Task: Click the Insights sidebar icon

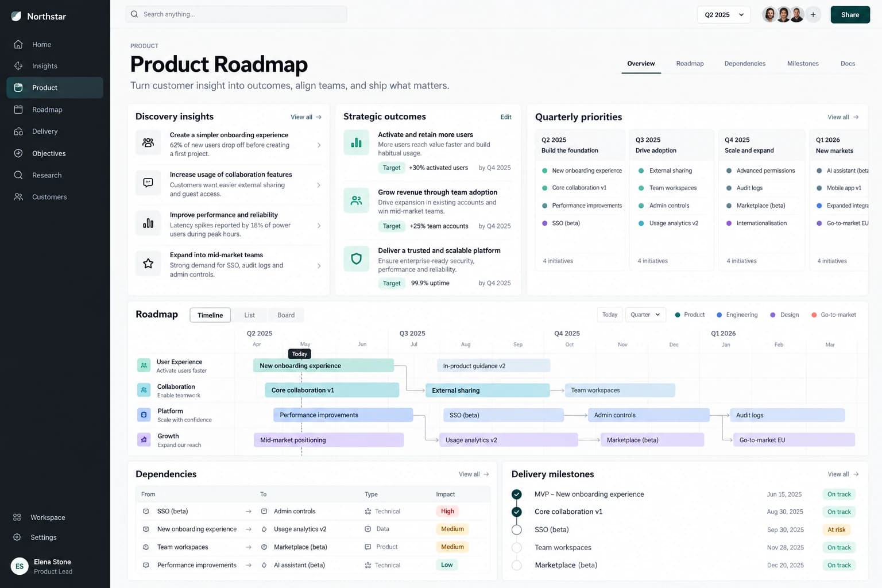Action: 18,66
